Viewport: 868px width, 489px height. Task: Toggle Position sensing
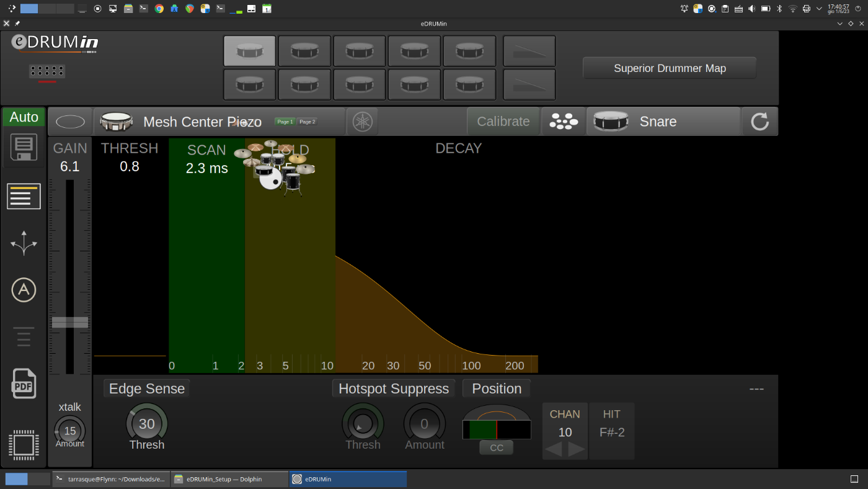pyautogui.click(x=497, y=388)
